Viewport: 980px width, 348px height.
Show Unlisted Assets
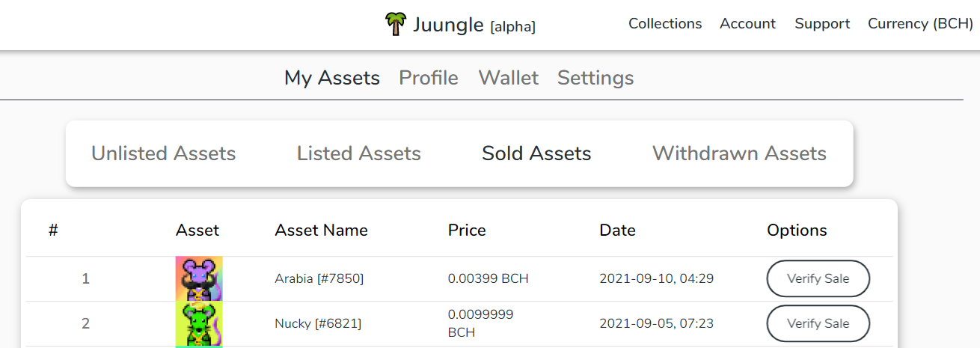point(164,153)
